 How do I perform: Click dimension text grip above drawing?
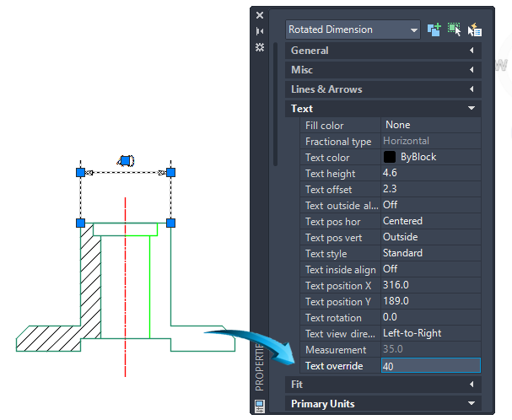tap(126, 160)
